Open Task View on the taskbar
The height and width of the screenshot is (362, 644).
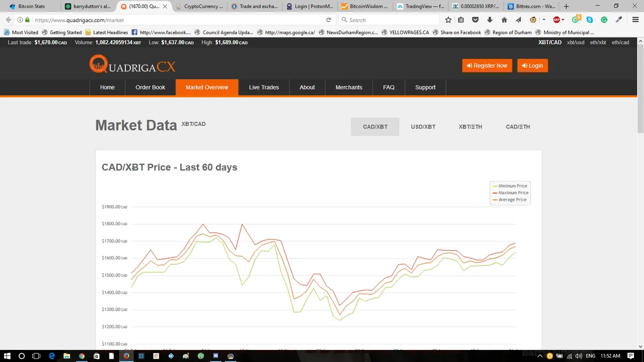36,356
